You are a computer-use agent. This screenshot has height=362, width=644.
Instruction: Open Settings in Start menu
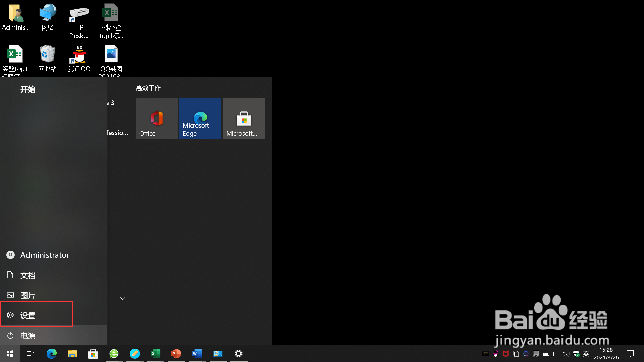click(28, 315)
